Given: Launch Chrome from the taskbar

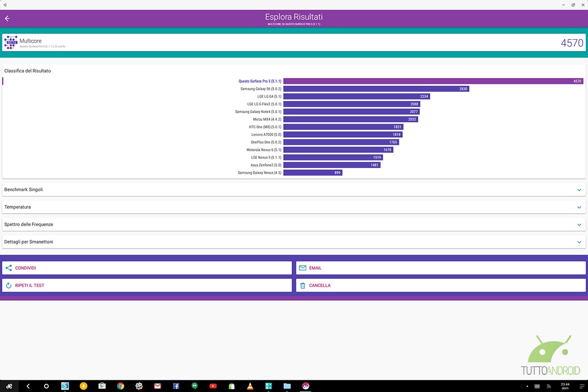Looking at the screenshot, I should click(121, 386).
